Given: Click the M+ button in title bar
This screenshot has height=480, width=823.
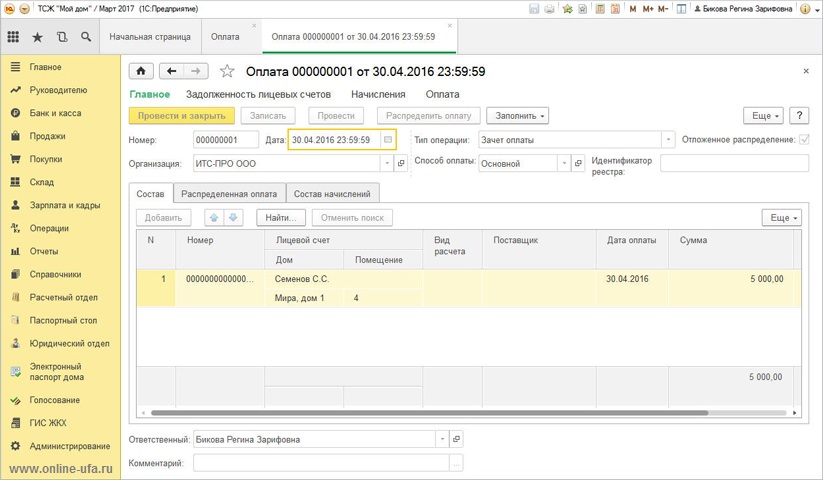Looking at the screenshot, I should tap(648, 9).
